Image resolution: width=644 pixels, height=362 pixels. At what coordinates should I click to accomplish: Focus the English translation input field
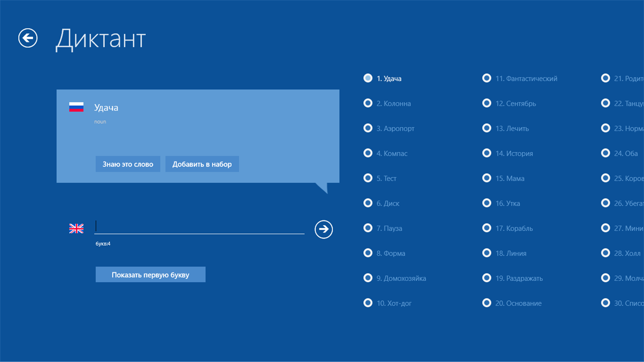point(199,227)
